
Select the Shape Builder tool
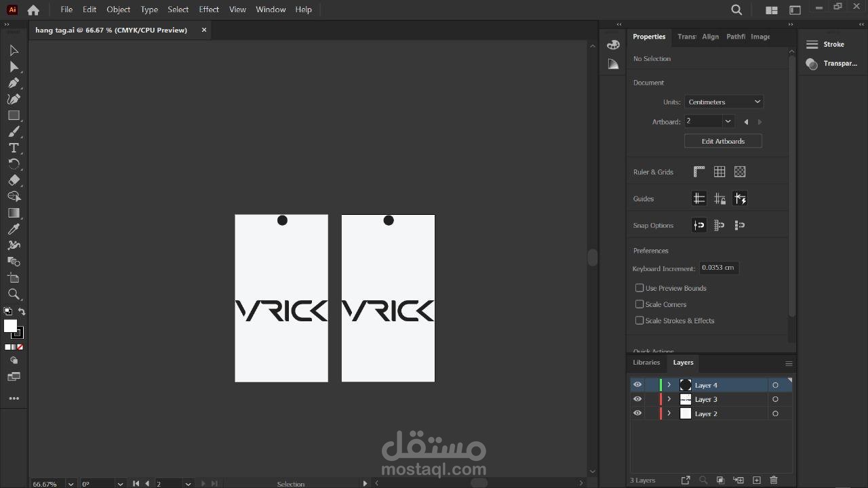14,197
